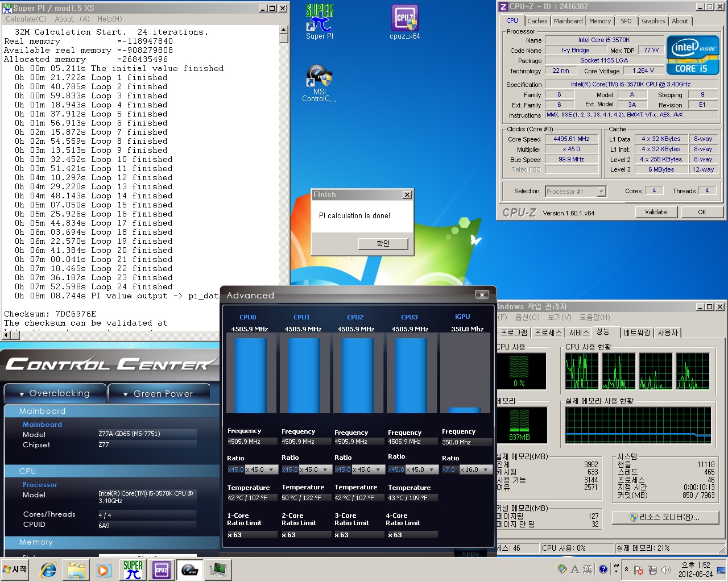This screenshot has width=728, height=582.
Task: Switch to MSI Control Center taskbar button
Action: tap(189, 569)
